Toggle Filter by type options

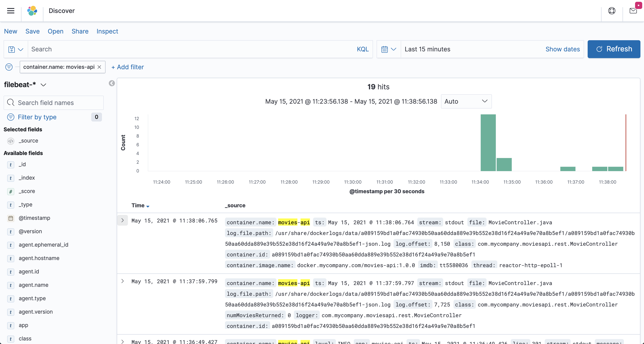pos(37,117)
